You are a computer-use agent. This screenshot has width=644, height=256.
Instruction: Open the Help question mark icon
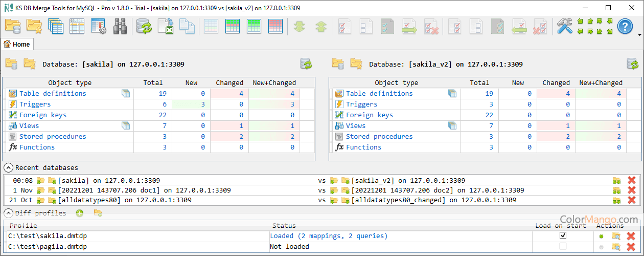[625, 26]
